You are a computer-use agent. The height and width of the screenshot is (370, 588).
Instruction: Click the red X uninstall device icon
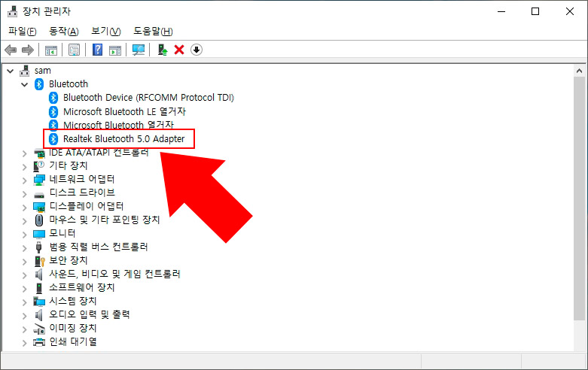tap(179, 50)
